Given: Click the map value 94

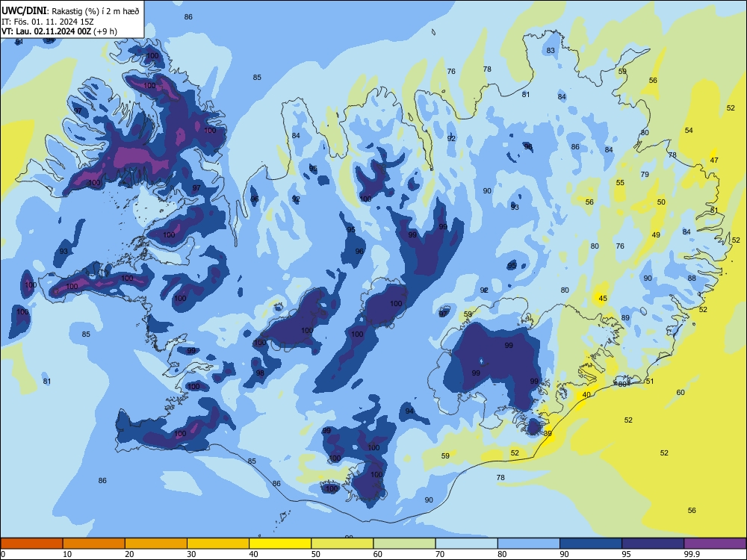Looking at the screenshot, I should click(409, 411).
